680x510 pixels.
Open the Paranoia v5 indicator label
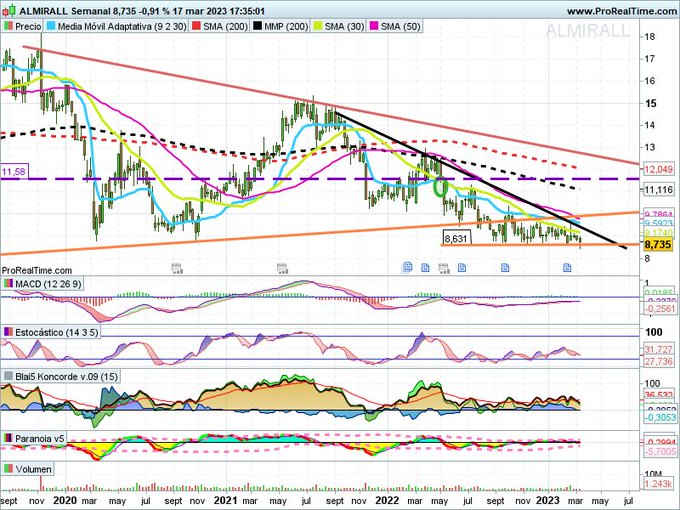tap(39, 438)
